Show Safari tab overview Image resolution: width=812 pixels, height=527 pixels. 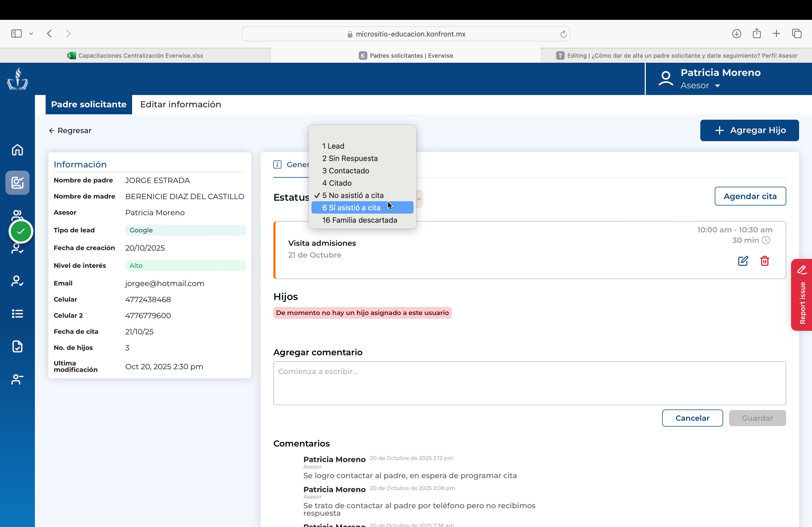click(797, 33)
